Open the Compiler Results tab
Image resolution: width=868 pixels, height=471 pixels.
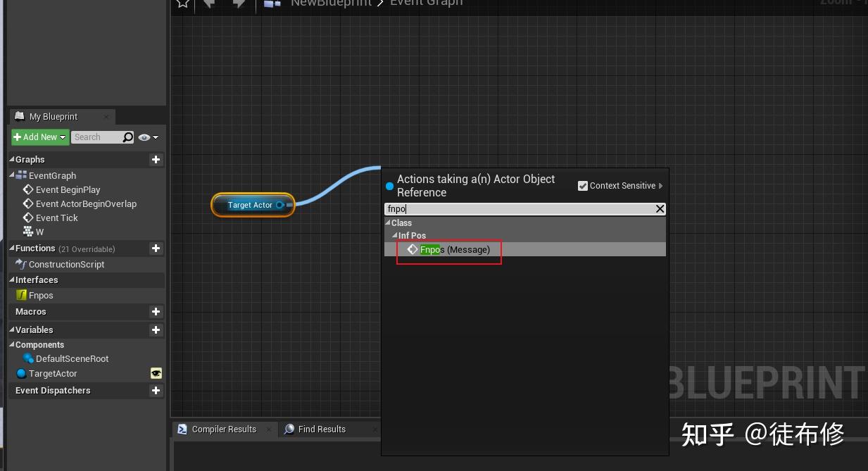(x=222, y=429)
